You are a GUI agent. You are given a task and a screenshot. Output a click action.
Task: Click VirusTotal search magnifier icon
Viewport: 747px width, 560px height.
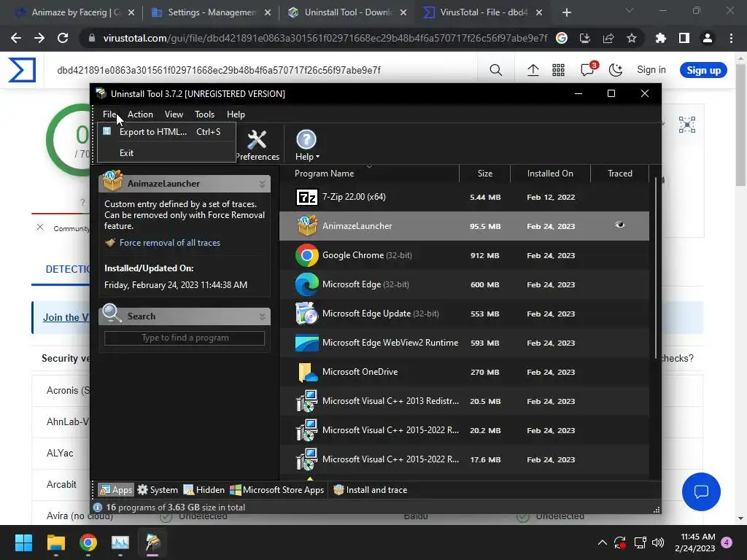click(x=496, y=71)
